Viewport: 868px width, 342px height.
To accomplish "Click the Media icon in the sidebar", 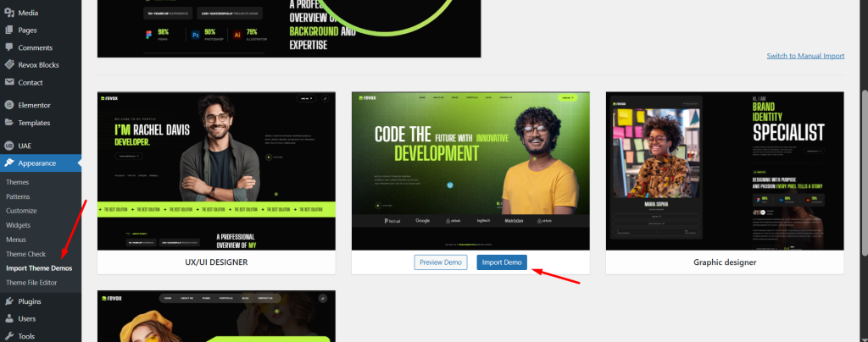I will coord(8,13).
